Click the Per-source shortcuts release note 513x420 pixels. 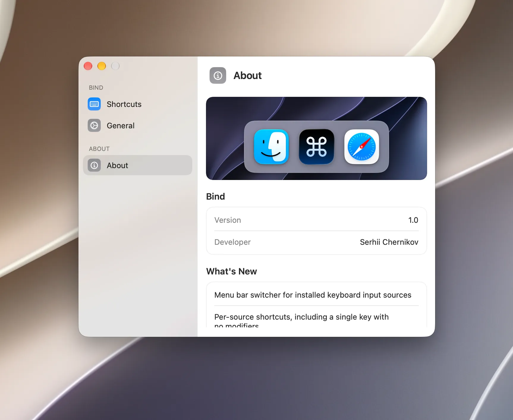(301, 320)
